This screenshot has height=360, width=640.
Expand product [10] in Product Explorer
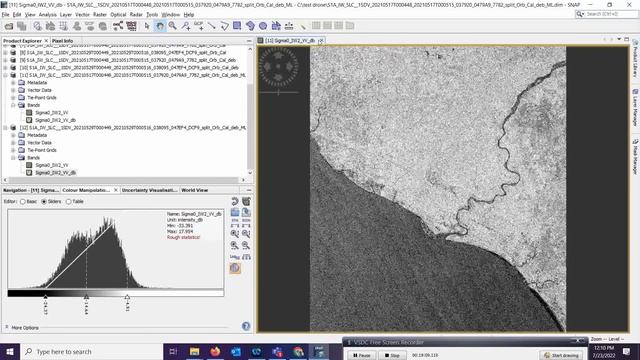coord(6,68)
